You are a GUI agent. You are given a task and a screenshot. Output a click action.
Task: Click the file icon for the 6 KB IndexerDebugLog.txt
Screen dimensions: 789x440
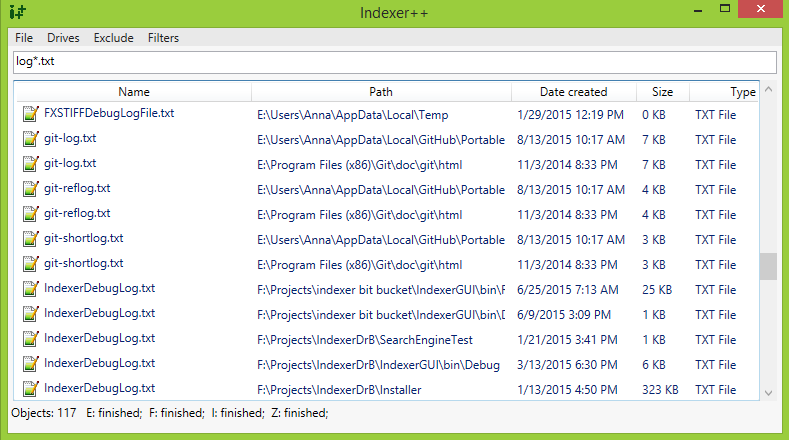tap(31, 363)
